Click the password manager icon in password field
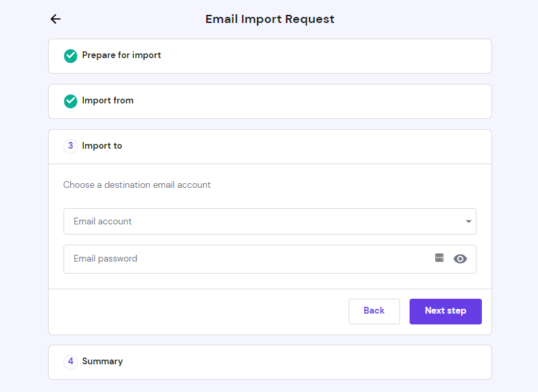 coord(439,258)
